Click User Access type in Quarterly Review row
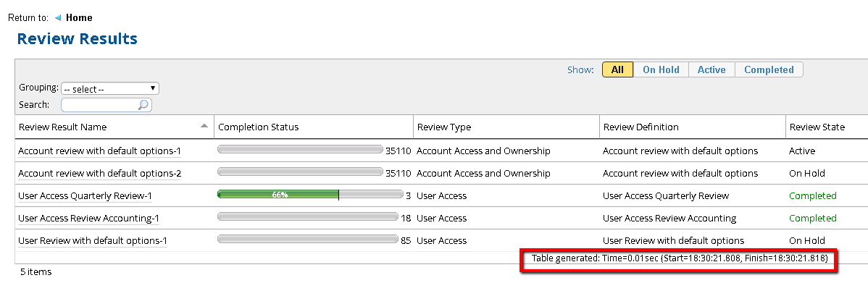 (x=442, y=195)
